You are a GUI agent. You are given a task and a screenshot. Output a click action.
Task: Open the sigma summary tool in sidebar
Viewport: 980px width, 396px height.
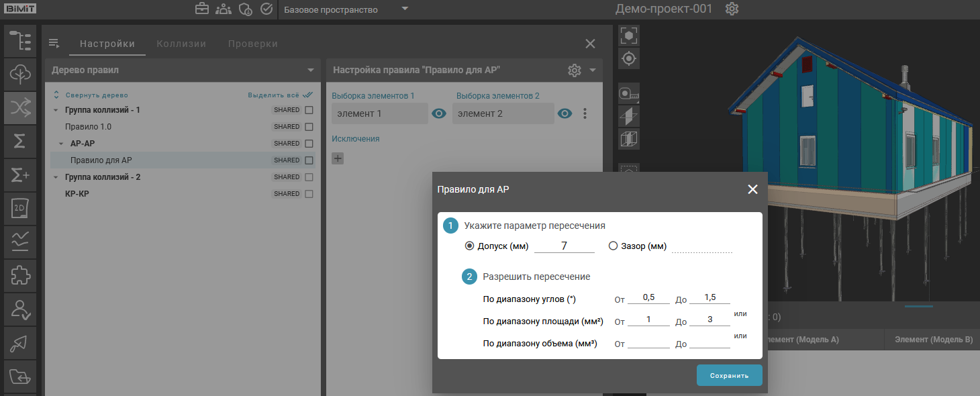20,141
